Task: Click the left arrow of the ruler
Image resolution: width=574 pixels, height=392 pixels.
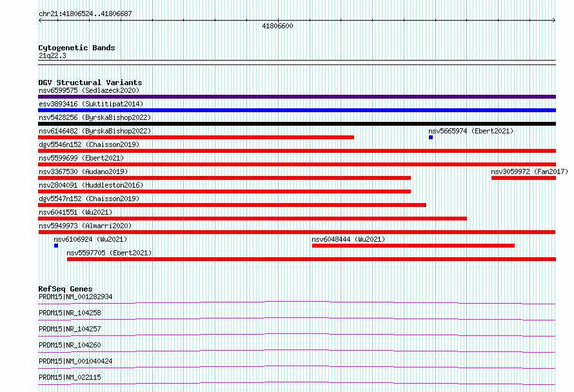Action: point(40,21)
